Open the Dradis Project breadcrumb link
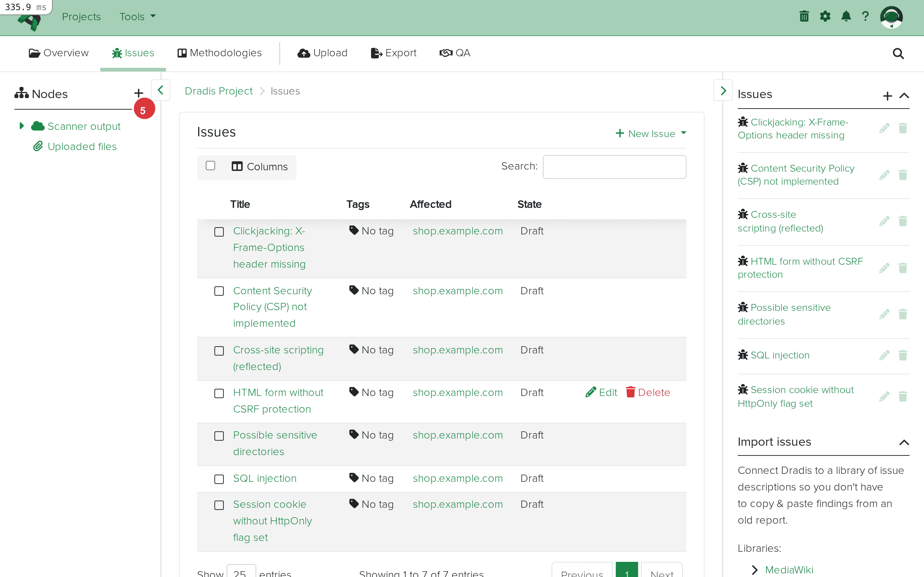The width and height of the screenshot is (924, 577). coord(218,91)
